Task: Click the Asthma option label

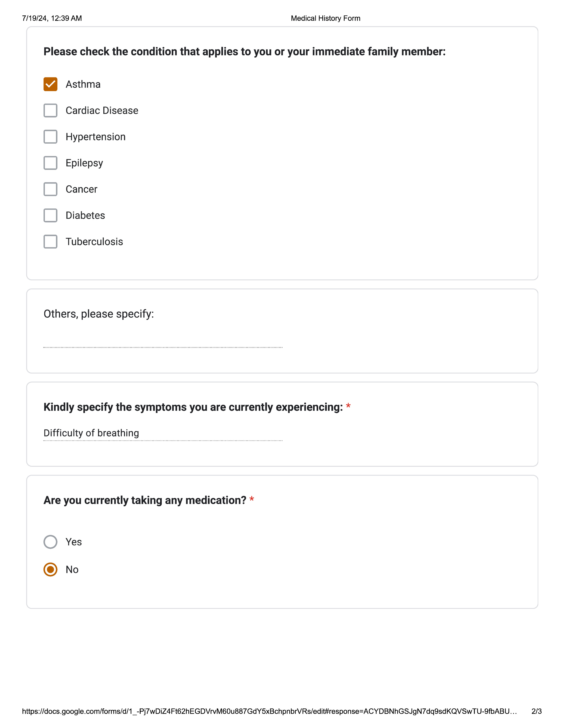Action: point(83,84)
